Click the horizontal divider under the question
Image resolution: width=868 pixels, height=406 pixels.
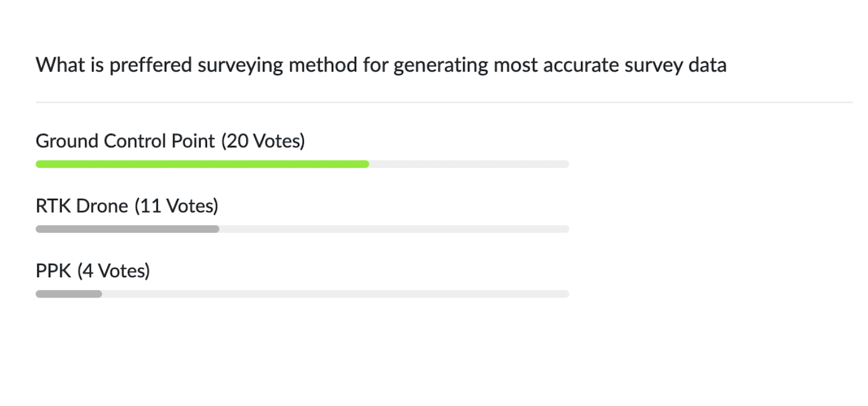[444, 102]
